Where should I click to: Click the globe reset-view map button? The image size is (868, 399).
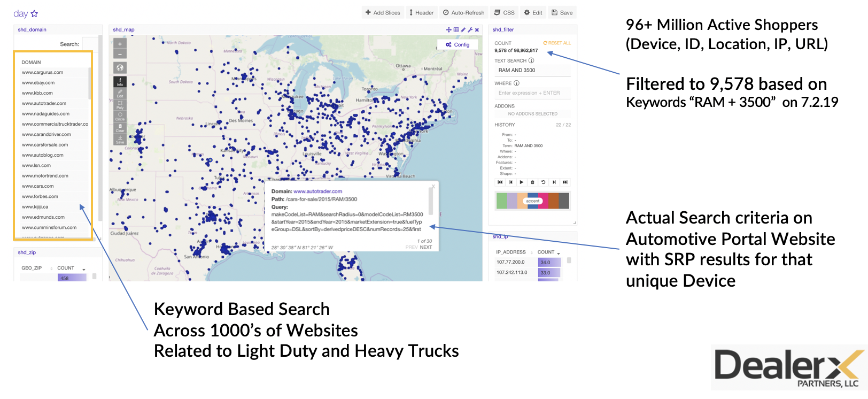coord(120,68)
